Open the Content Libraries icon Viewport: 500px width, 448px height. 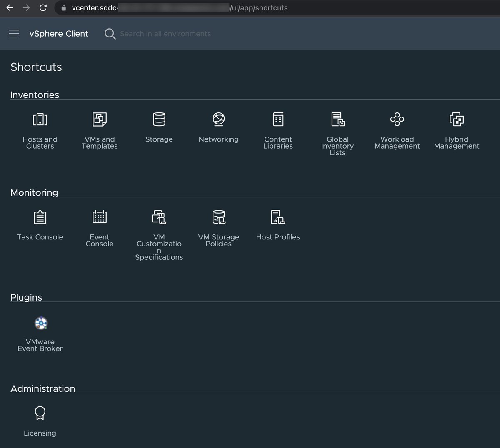coord(278,119)
